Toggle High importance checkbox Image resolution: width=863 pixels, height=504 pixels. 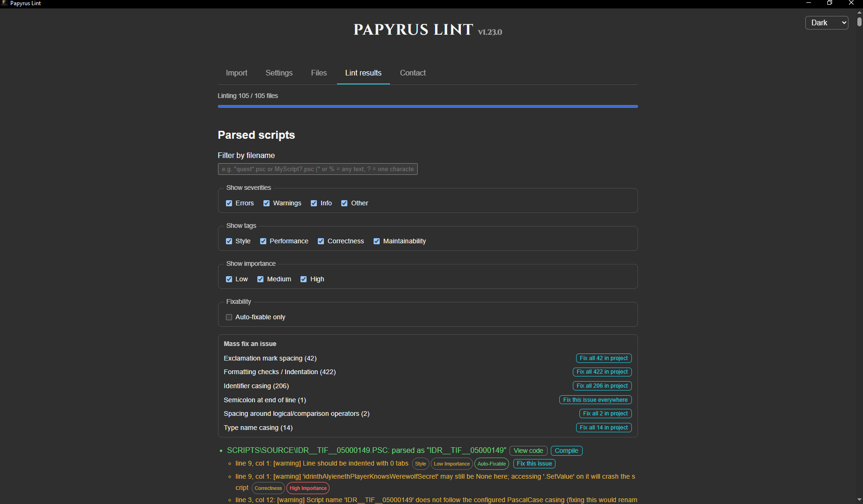[x=303, y=279]
